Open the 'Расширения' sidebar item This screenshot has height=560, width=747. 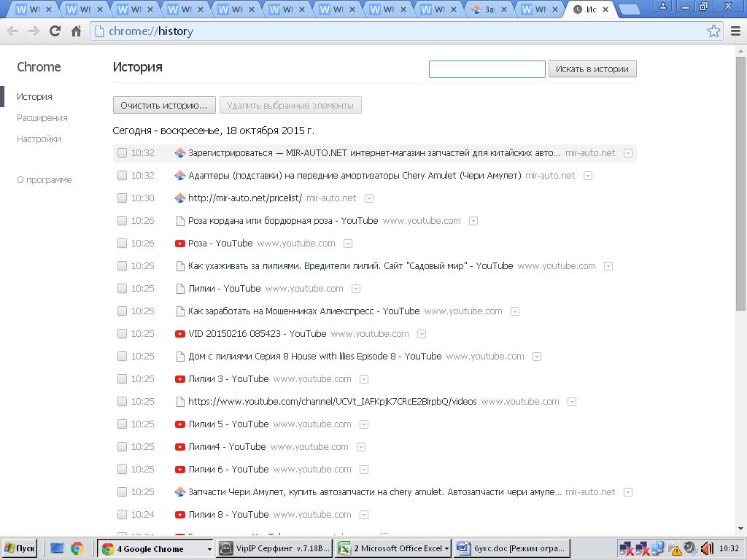[x=42, y=117]
